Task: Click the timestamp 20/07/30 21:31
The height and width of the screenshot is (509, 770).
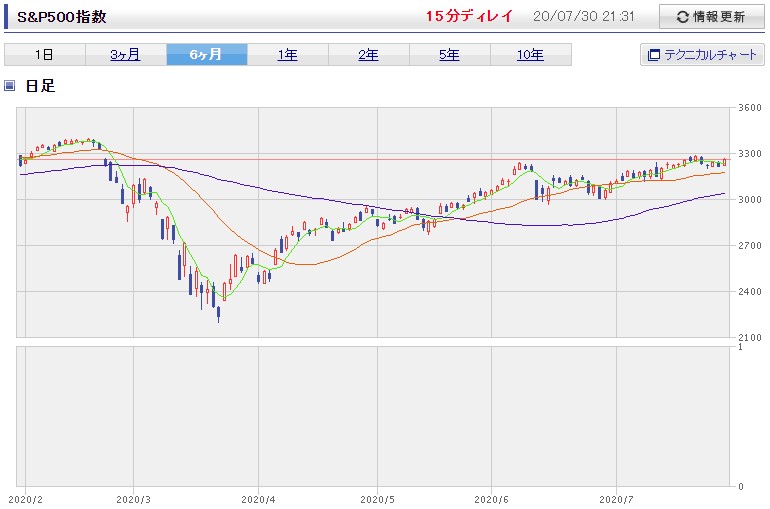Action: click(584, 16)
